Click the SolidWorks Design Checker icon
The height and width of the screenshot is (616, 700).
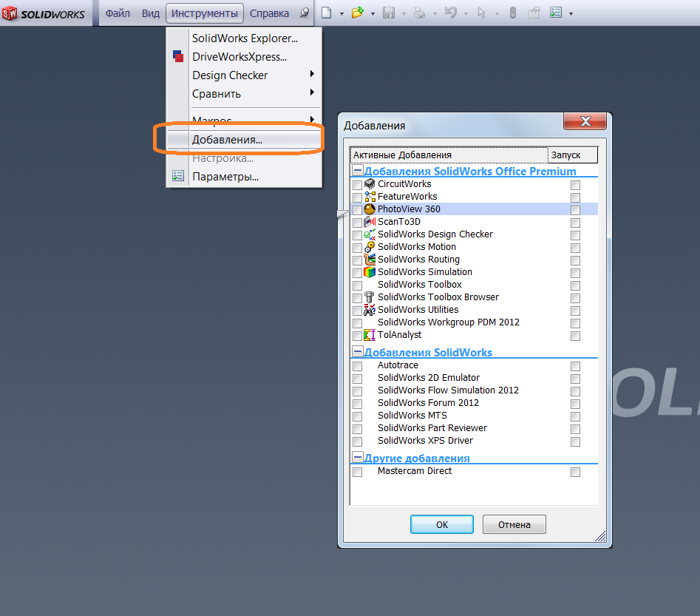point(370,234)
